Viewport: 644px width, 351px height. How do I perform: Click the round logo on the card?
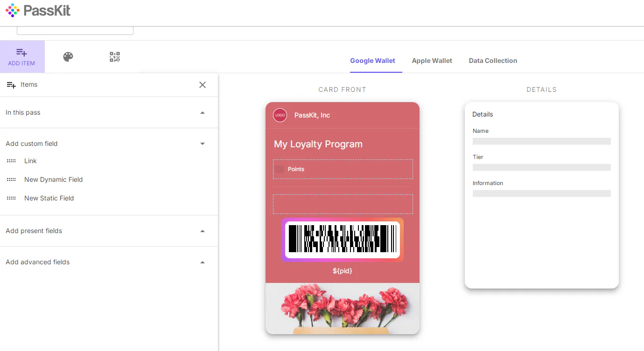pyautogui.click(x=280, y=115)
